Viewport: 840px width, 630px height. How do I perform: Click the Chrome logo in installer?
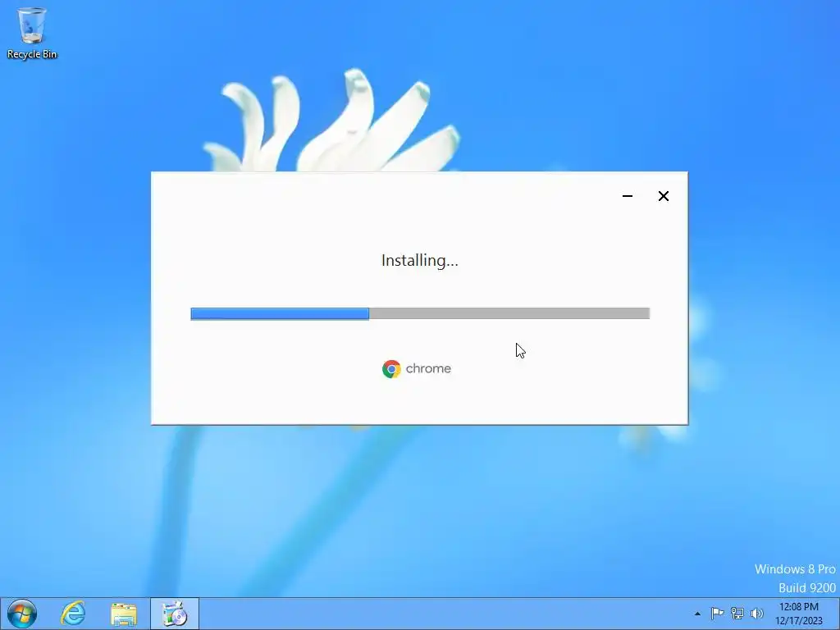[x=391, y=369]
